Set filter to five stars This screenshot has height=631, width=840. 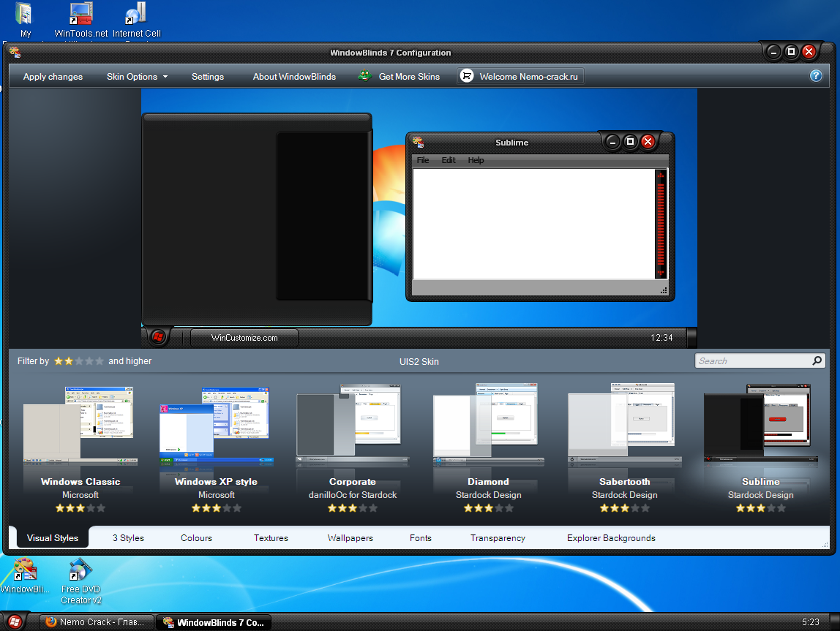coord(99,361)
